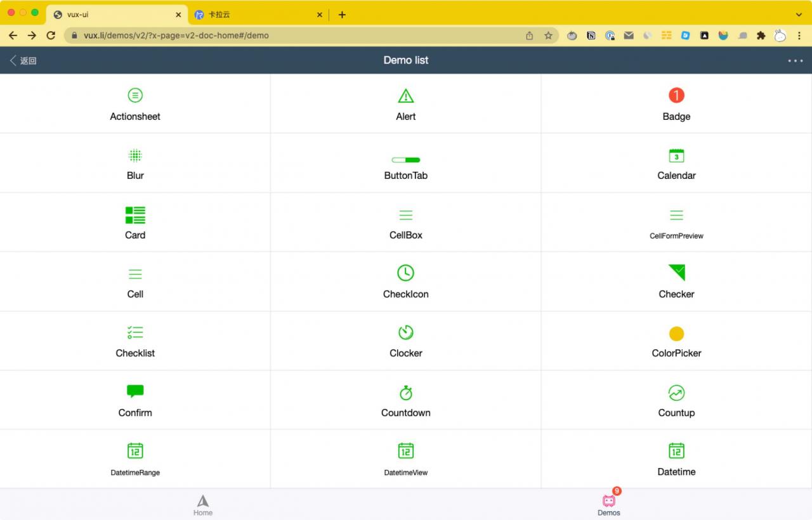Click the ColorPicker label
Image resolution: width=812 pixels, height=520 pixels.
[676, 353]
